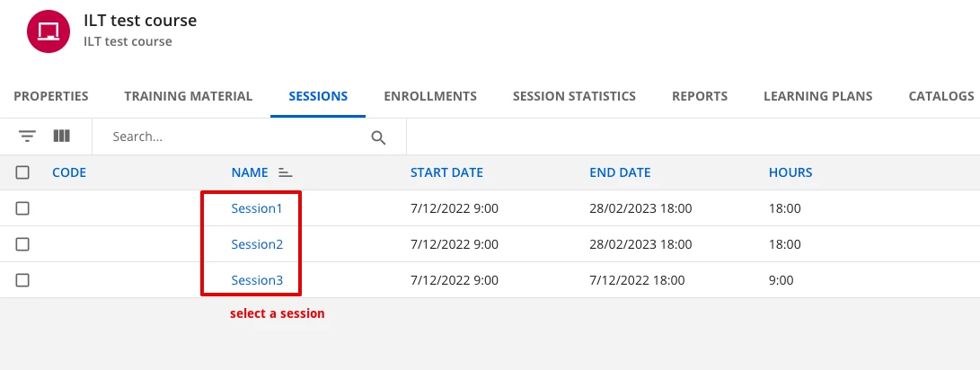This screenshot has width=980, height=370.
Task: Click the sort icon next to NAME
Action: click(x=286, y=172)
